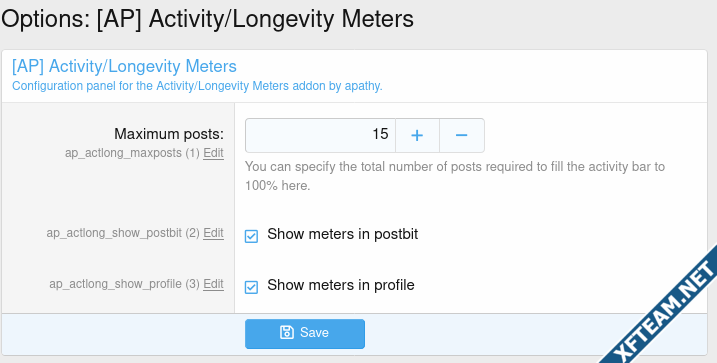Click the ap_actlong_show_profile (3) option ID text
This screenshot has width=717, height=363.
(x=124, y=284)
